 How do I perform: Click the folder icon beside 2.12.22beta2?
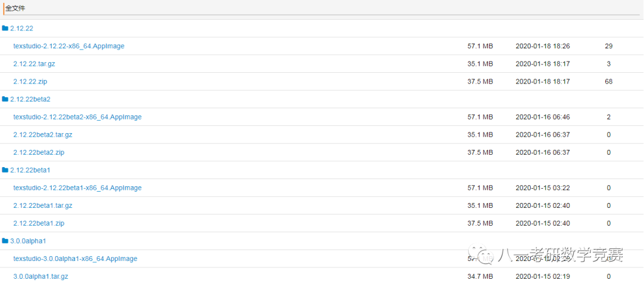pyautogui.click(x=5, y=99)
